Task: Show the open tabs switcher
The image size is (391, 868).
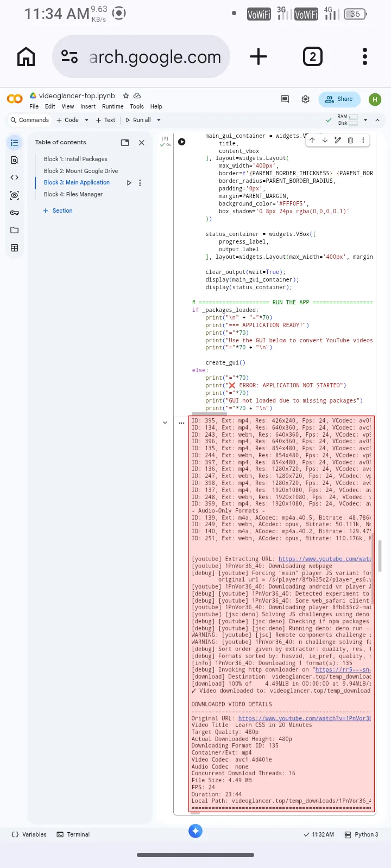Action: (312, 56)
